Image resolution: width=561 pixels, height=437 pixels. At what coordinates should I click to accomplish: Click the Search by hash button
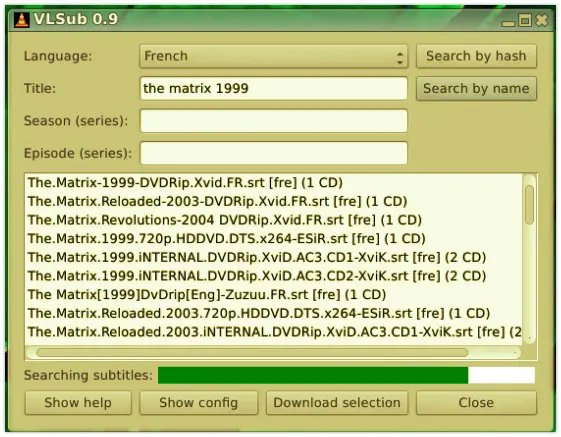point(476,56)
